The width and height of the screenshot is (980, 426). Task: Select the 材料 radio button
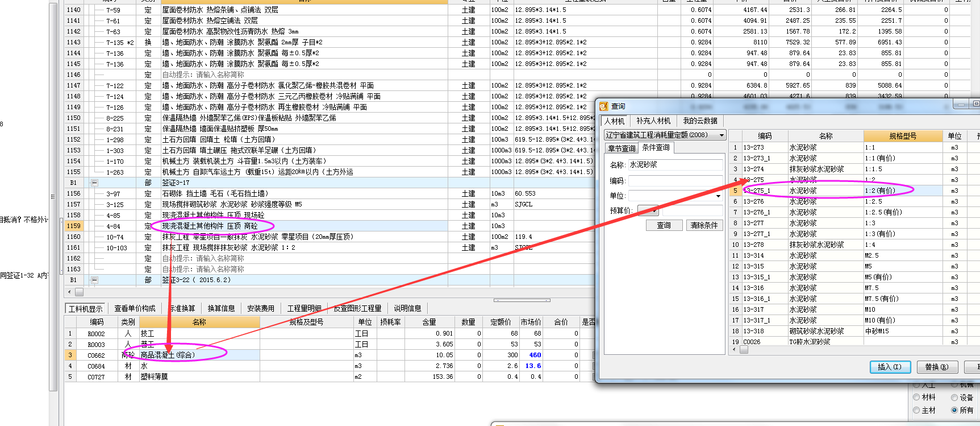[916, 398]
